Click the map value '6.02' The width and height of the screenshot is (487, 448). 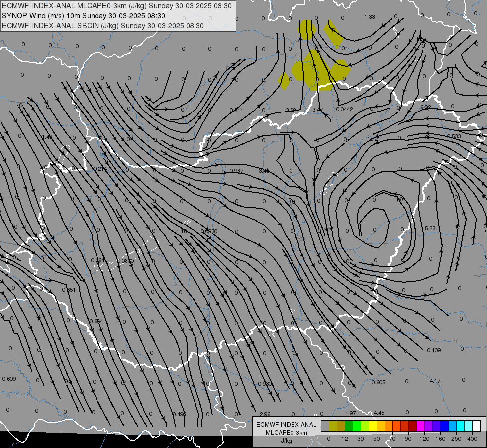pos(426,107)
